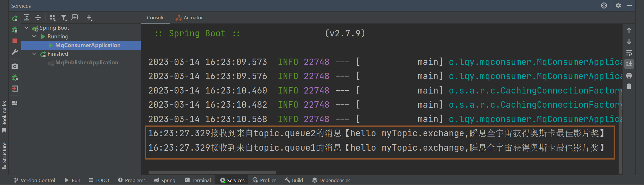Click Expand All in Services toolbar
Screen dimensions: 644x185
coord(27,18)
